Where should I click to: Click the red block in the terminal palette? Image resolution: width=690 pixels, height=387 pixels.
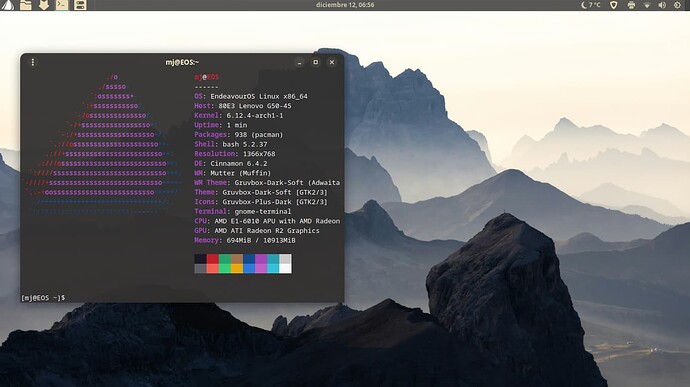(x=213, y=259)
